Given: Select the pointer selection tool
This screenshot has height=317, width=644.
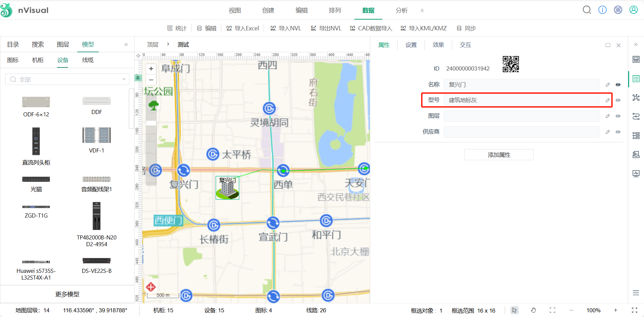Looking at the screenshot, I should [x=514, y=310].
